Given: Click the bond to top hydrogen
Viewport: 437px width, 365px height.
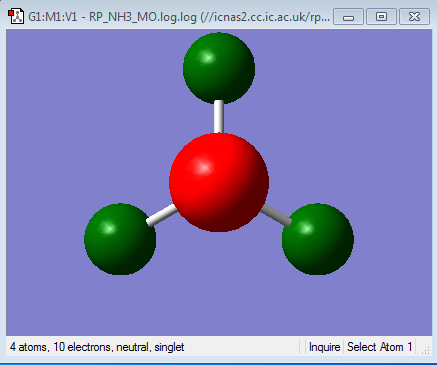Looking at the screenshot, I should (219, 117).
